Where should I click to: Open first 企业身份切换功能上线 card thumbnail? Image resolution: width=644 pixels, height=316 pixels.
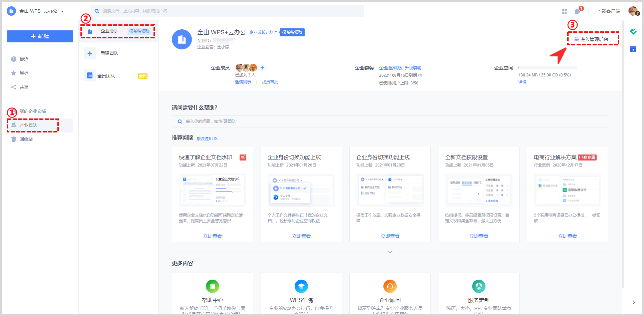tap(301, 190)
